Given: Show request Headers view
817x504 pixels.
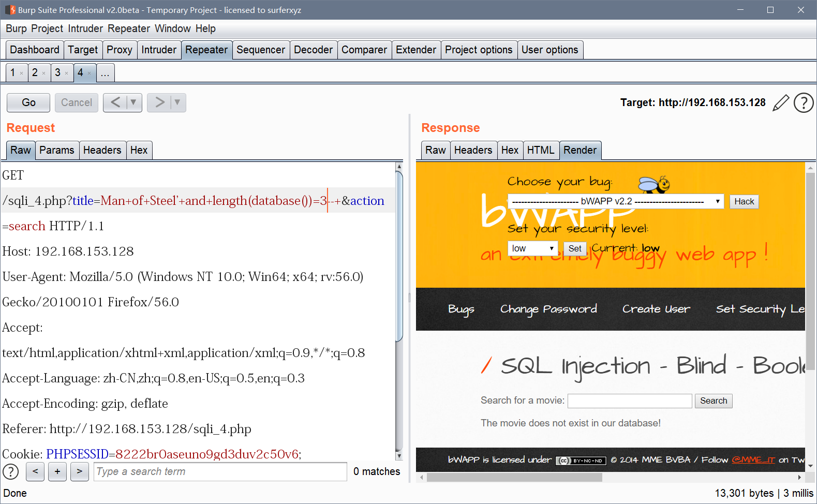Looking at the screenshot, I should [x=102, y=150].
